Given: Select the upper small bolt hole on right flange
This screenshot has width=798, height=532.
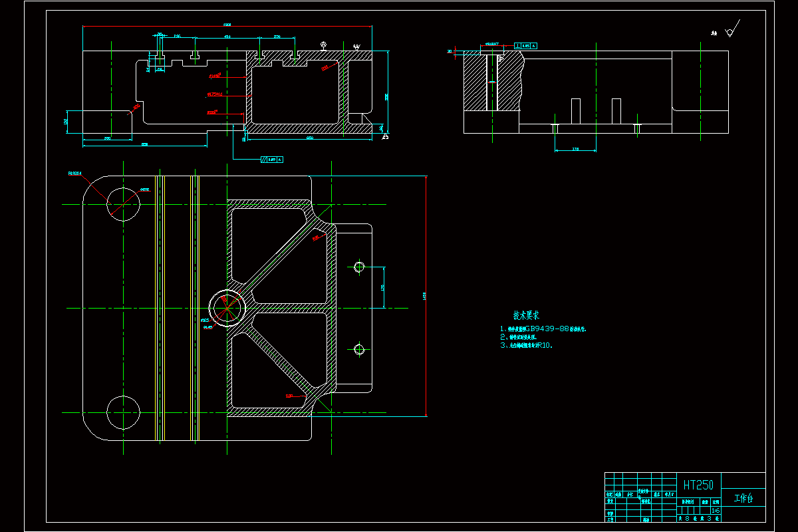Looking at the screenshot, I should tap(360, 267).
